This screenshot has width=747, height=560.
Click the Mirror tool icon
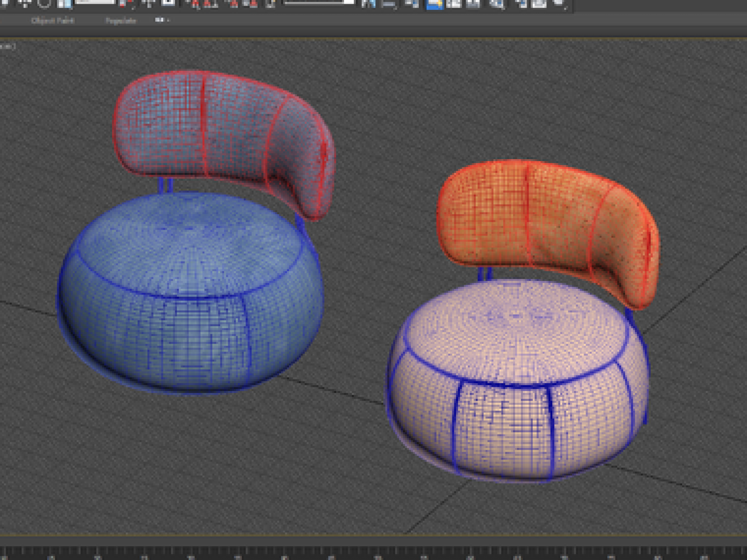tap(368, 4)
